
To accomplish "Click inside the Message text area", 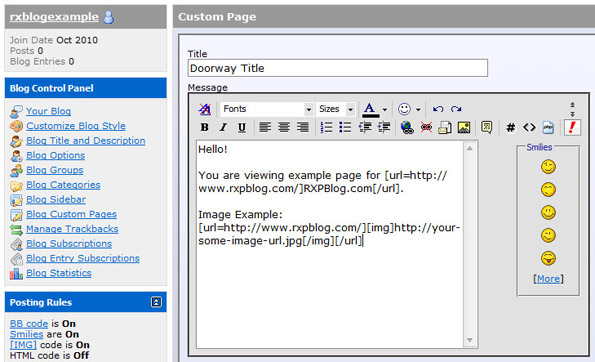I will 329,244.
